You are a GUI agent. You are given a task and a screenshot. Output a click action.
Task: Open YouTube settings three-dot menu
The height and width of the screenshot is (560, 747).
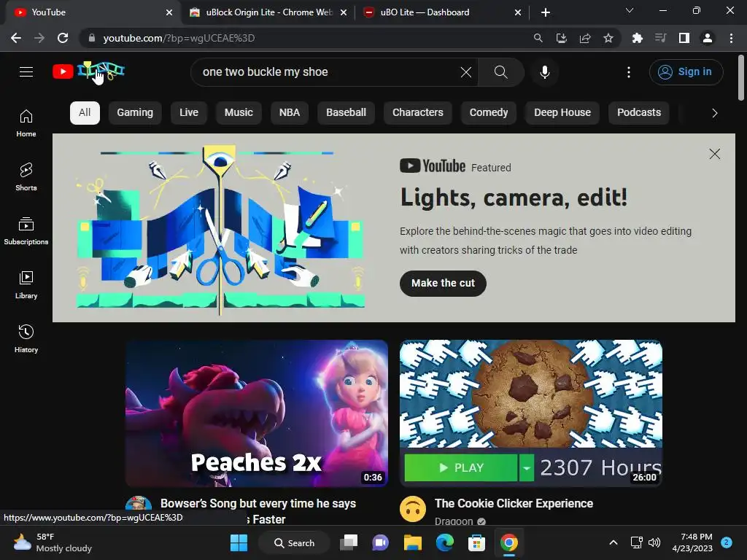click(629, 72)
